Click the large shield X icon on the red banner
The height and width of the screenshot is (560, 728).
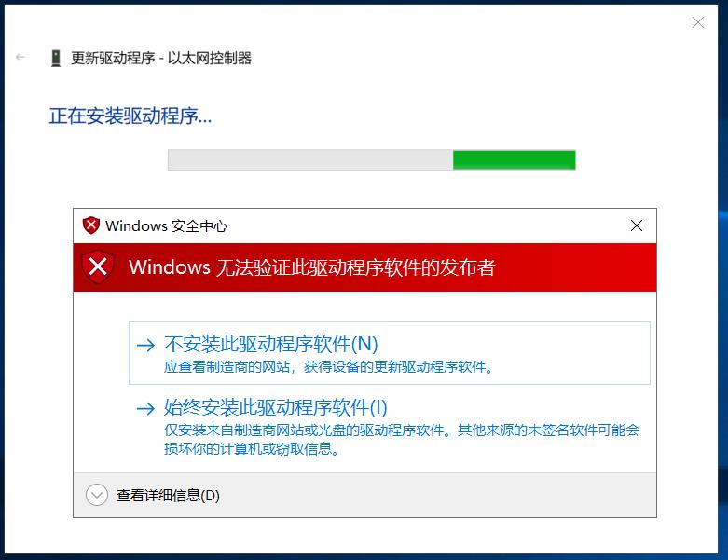pyautogui.click(x=98, y=266)
